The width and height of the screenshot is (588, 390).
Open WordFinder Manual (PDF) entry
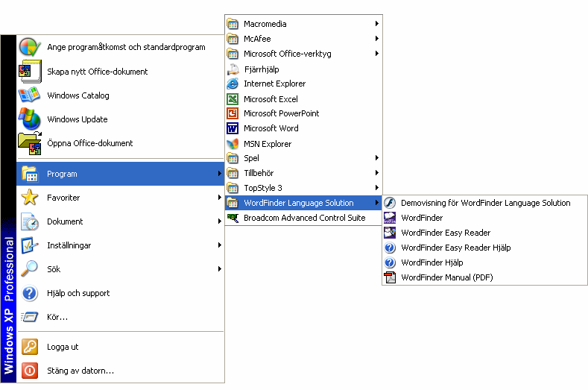click(484, 277)
